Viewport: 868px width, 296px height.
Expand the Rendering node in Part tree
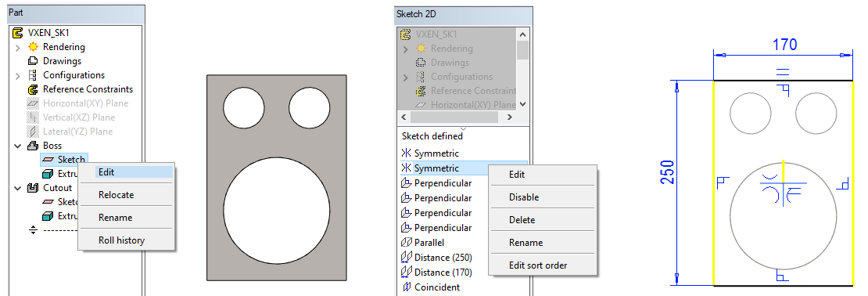[x=17, y=47]
